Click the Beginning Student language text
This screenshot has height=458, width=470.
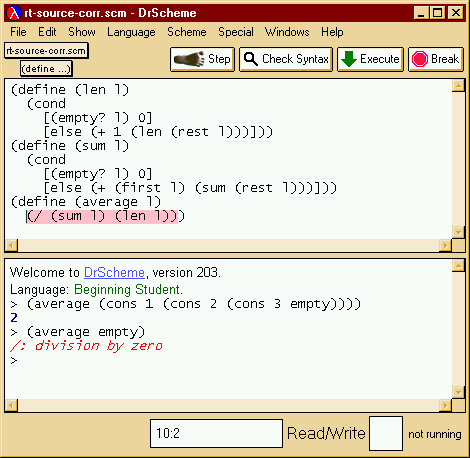tap(128, 289)
